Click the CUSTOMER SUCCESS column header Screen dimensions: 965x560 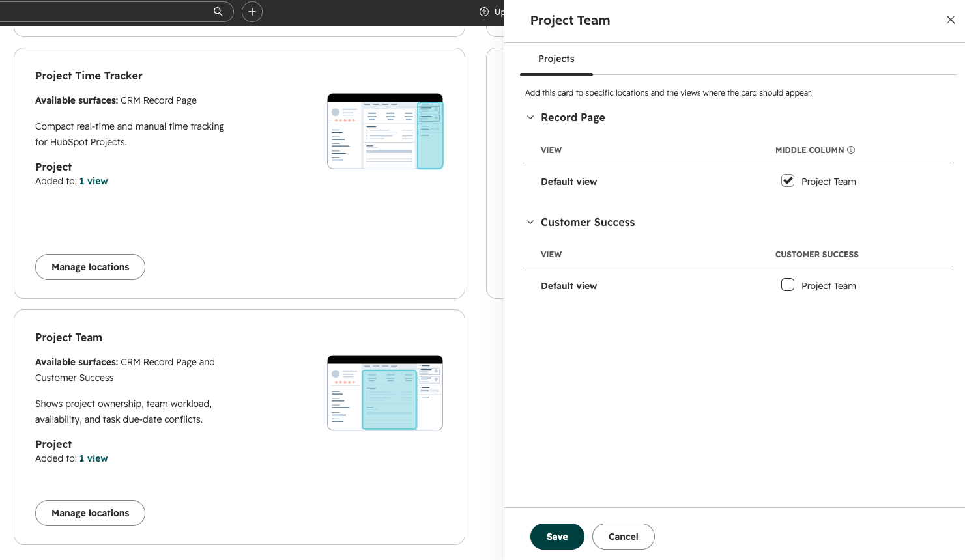pos(817,255)
